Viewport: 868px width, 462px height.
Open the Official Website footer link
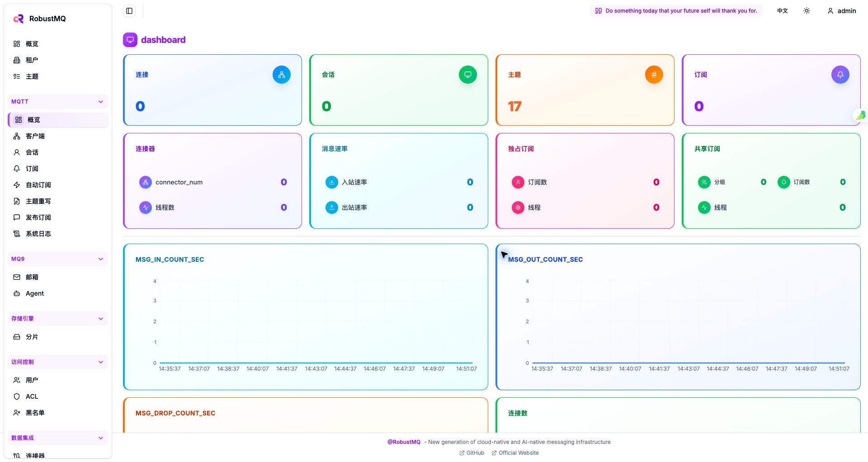[515, 453]
